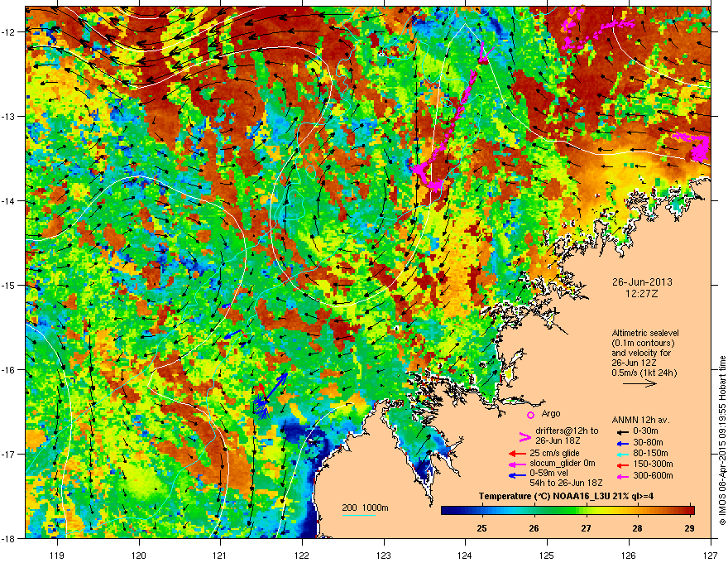Image resolution: width=728 pixels, height=563 pixels.
Task: Click the 25 cm/s glide legend label
Action: point(555,453)
